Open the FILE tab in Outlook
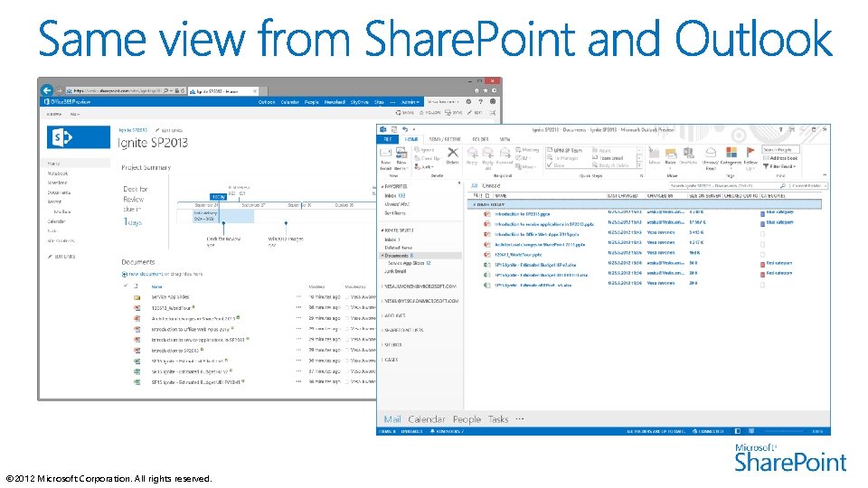The image size is (868, 488). coord(388,139)
